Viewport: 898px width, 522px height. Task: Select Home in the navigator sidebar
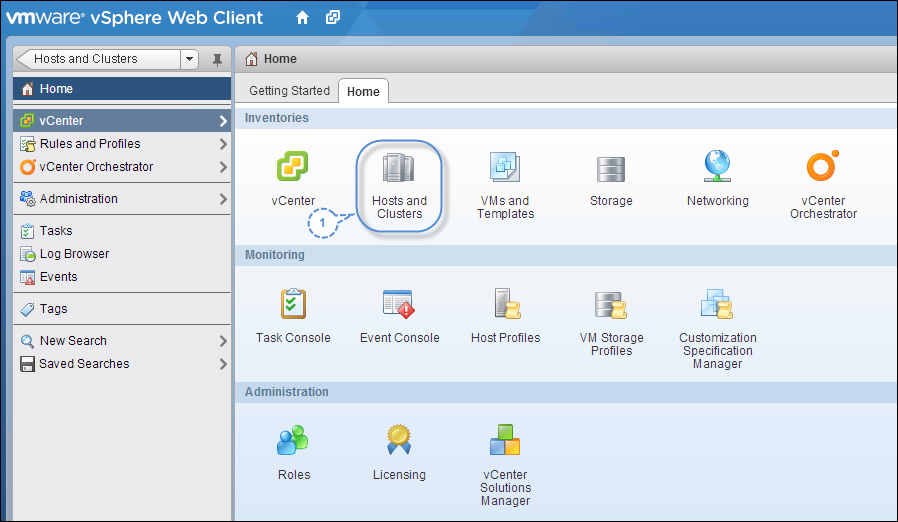(121, 89)
